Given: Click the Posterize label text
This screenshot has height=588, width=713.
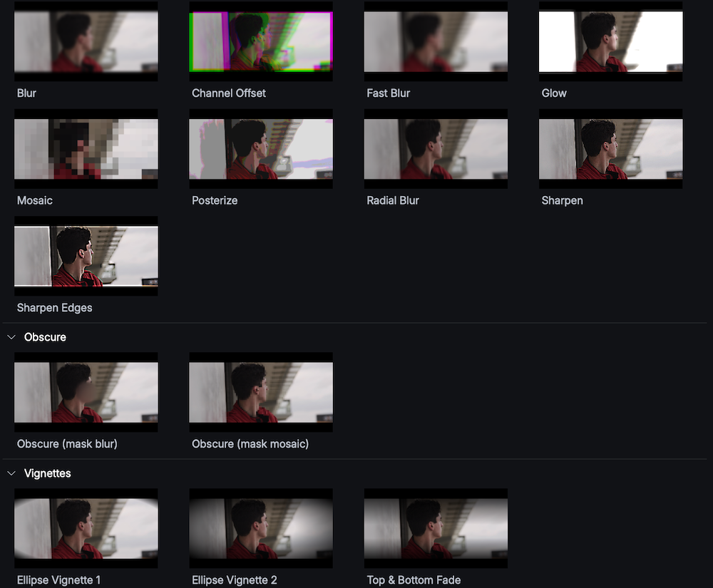Looking at the screenshot, I should point(215,200).
